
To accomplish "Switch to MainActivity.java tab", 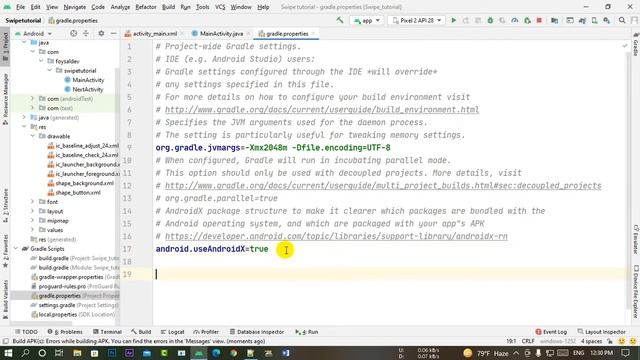I will point(221,34).
